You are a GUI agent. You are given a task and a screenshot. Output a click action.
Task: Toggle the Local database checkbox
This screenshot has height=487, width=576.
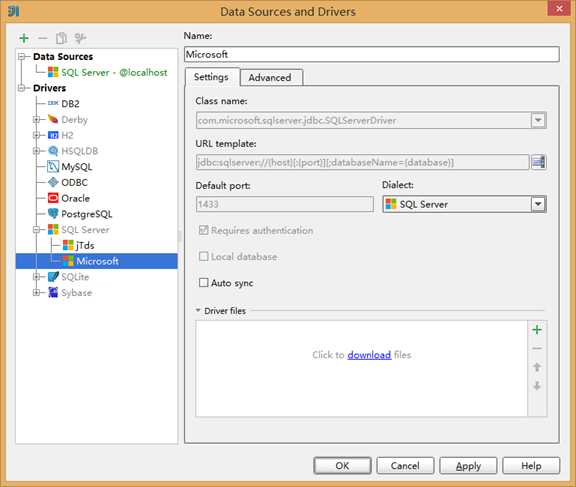point(204,256)
